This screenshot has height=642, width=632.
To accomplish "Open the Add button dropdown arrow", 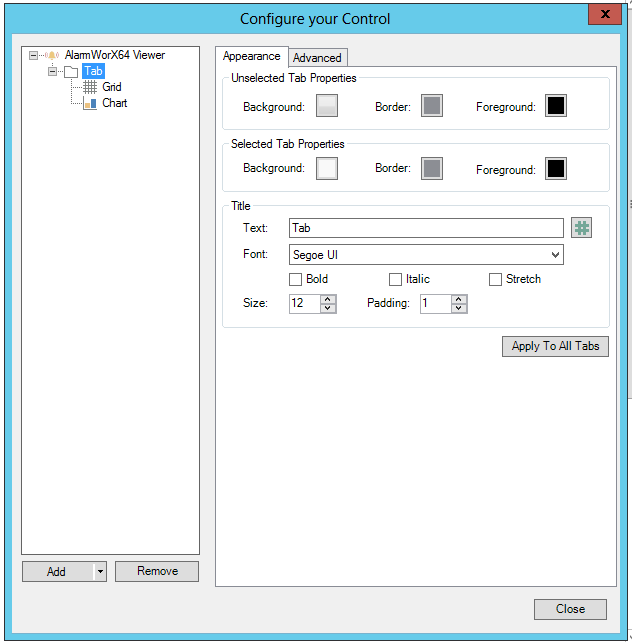I will pos(99,572).
